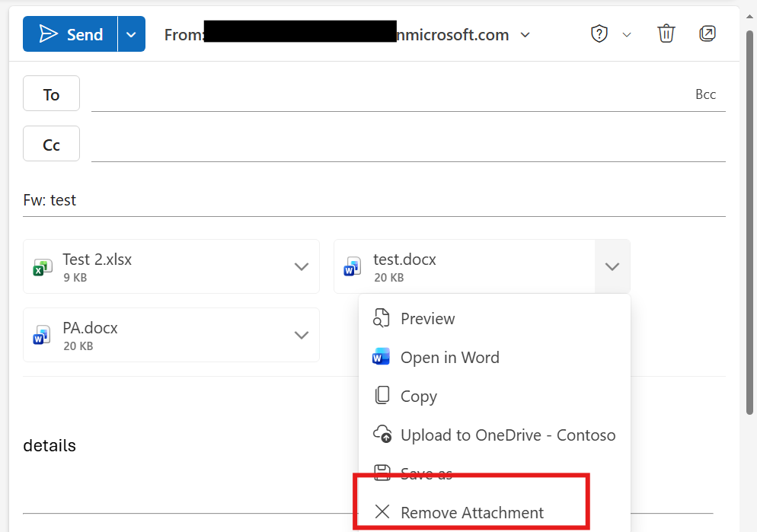This screenshot has height=532, width=757.
Task: Collapse the test.docx options chevron
Action: click(612, 266)
